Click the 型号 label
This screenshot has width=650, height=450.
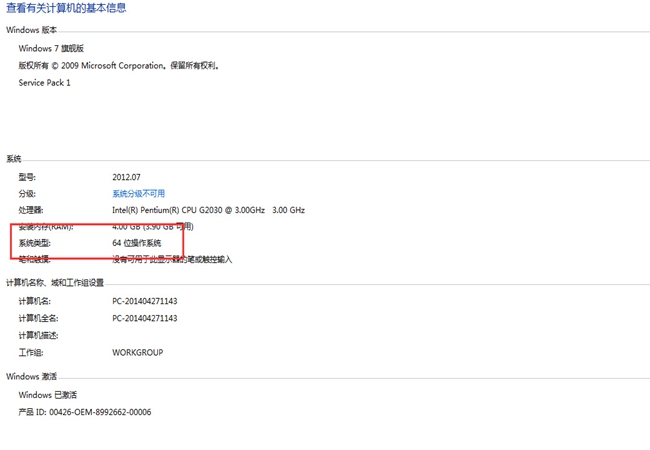click(27, 177)
